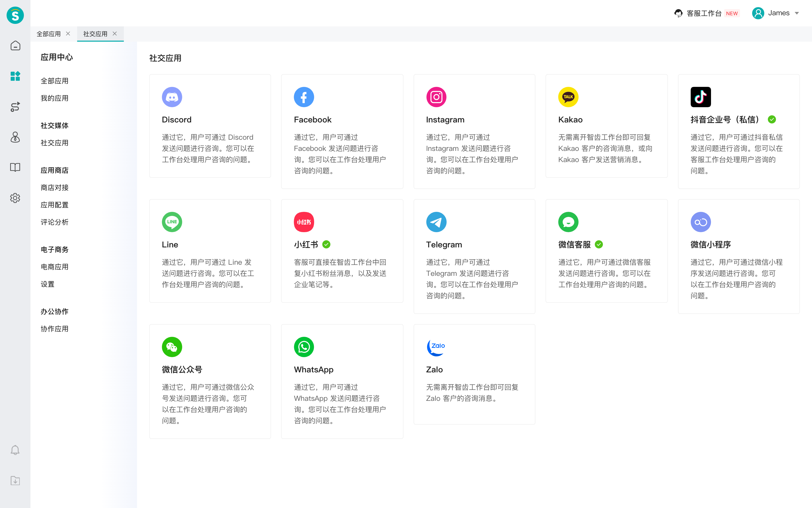Click the Discord app icon

[x=172, y=97]
